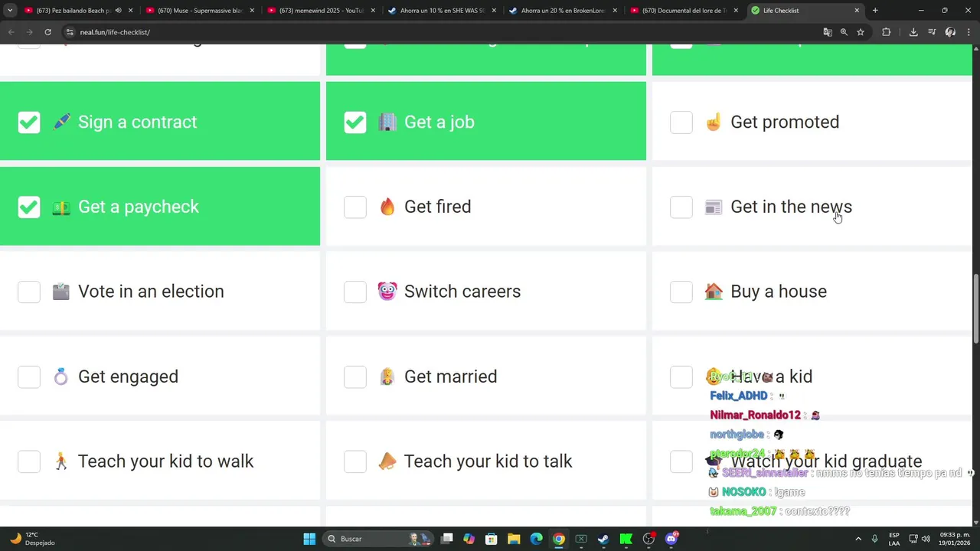Click the newspaper emoji beside Get in the news
980x551 pixels.
click(714, 207)
